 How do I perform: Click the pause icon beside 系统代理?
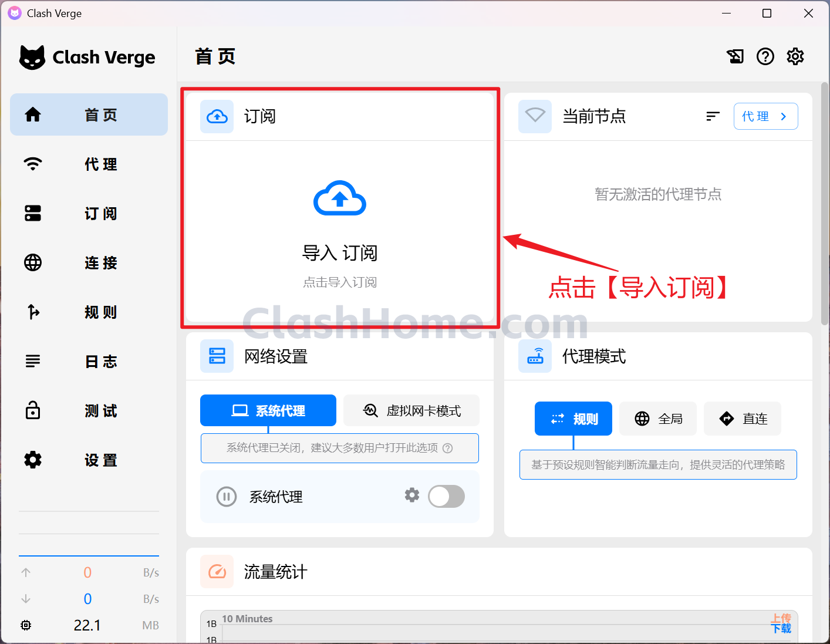(227, 497)
